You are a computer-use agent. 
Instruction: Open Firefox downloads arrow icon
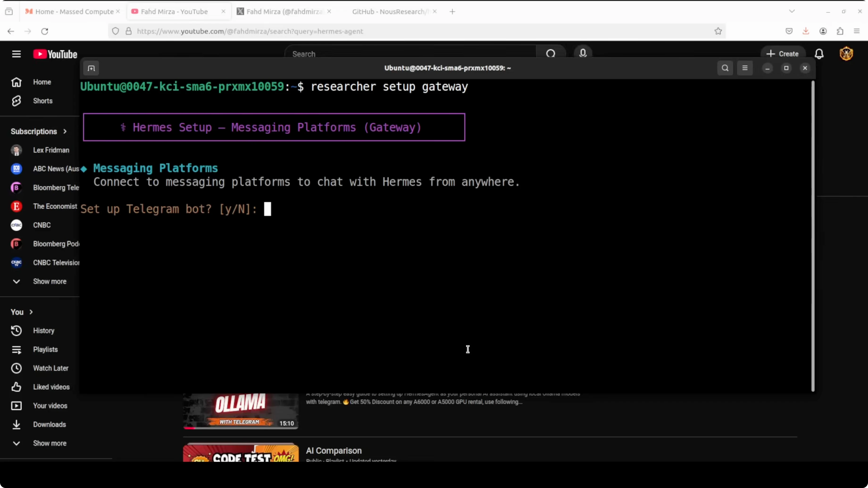coord(806,31)
